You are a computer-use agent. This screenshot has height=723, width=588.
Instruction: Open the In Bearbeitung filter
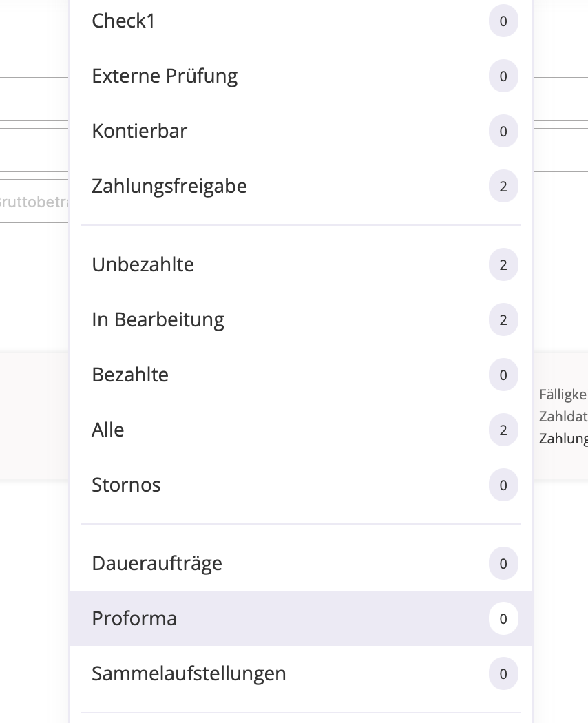click(x=158, y=320)
